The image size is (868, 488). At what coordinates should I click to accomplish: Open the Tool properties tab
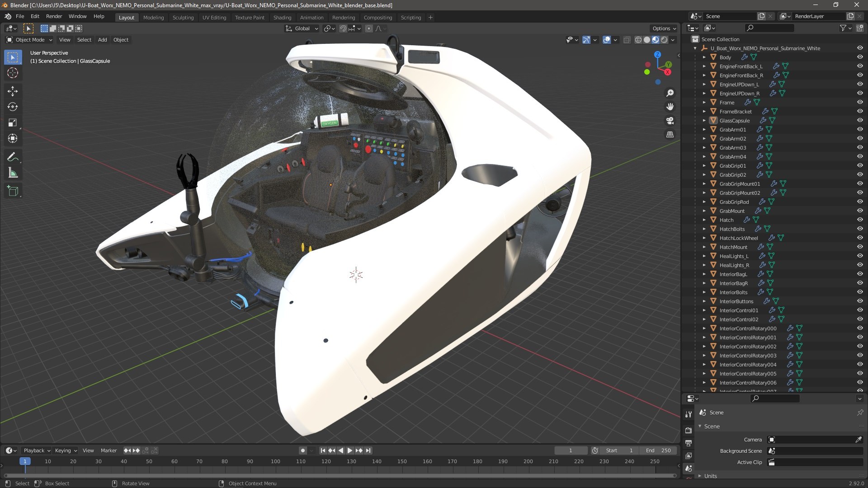(x=689, y=414)
